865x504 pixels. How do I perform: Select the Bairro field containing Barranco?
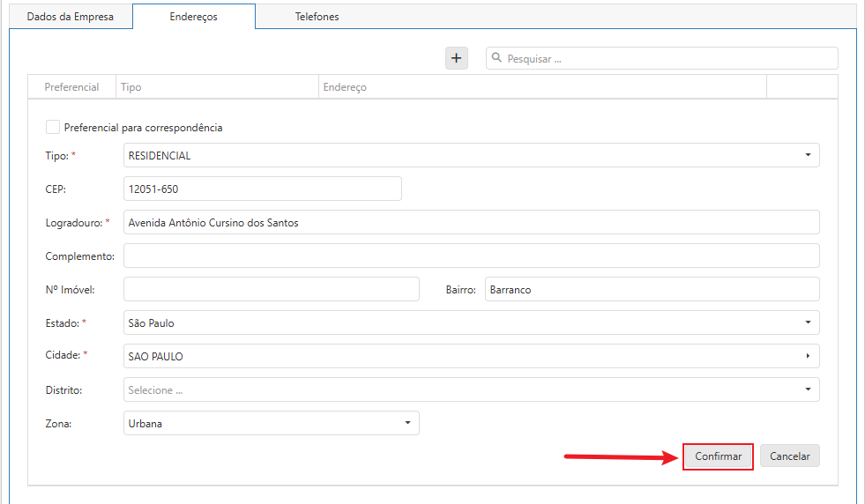point(652,289)
